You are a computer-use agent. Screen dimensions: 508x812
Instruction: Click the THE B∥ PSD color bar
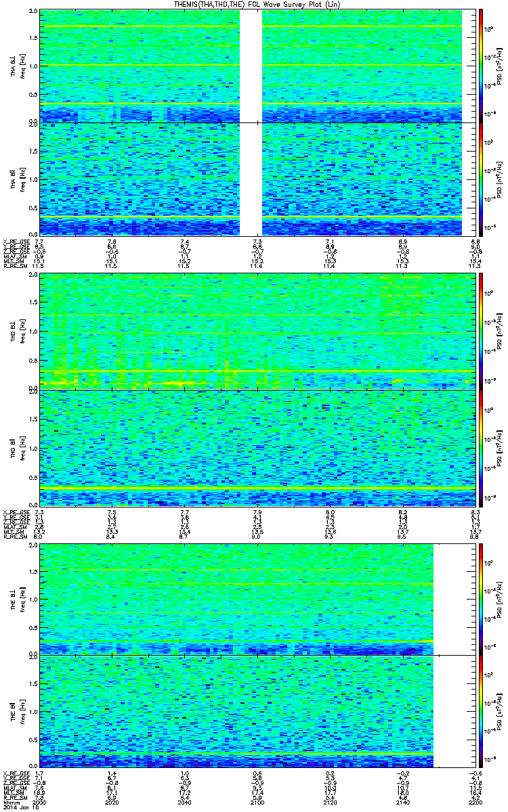(482, 711)
